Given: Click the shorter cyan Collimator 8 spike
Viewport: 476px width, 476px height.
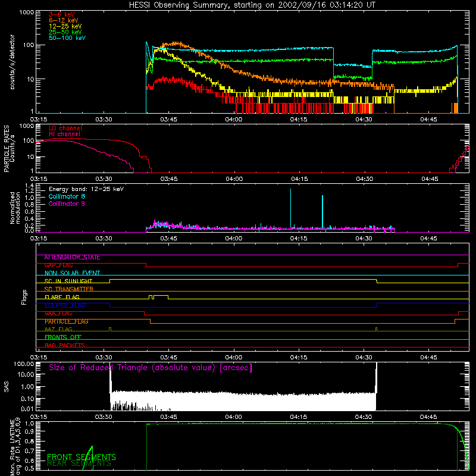Looking at the screenshot, I should 322,211.
